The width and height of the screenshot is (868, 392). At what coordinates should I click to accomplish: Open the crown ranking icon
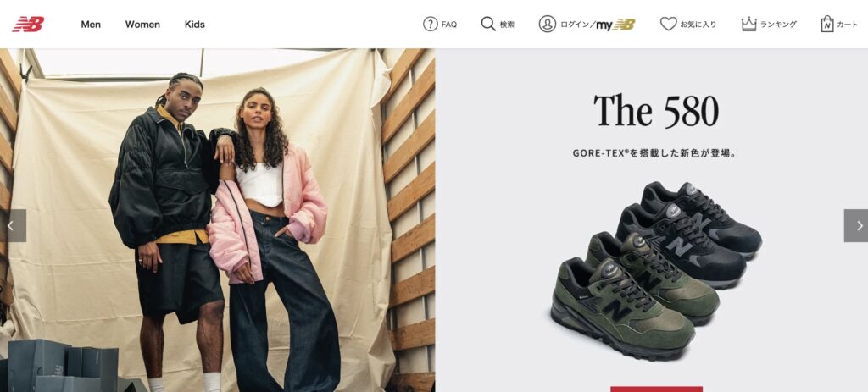(x=748, y=24)
